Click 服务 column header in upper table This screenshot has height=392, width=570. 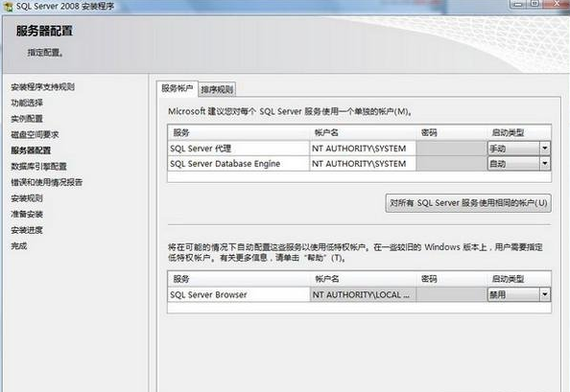click(x=239, y=133)
